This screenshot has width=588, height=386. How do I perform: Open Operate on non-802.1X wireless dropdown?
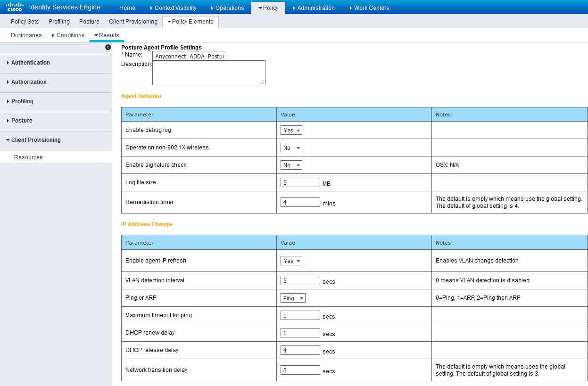click(x=291, y=148)
